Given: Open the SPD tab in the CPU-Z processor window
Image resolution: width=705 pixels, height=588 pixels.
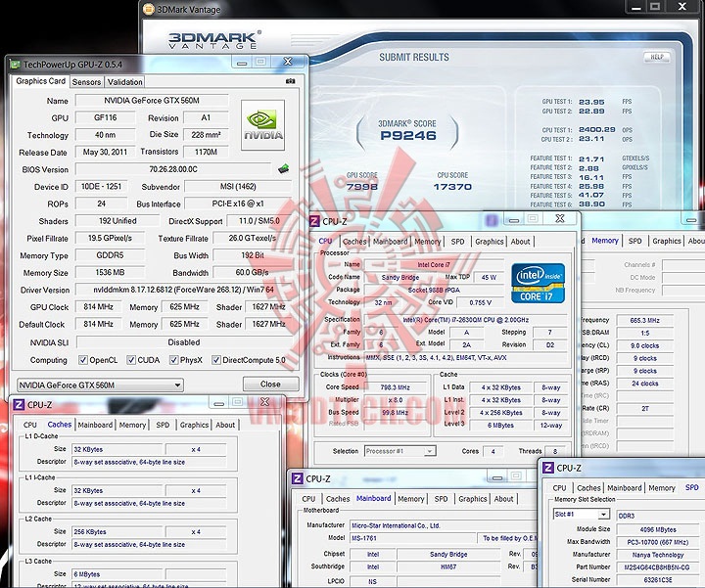Looking at the screenshot, I should [457, 242].
